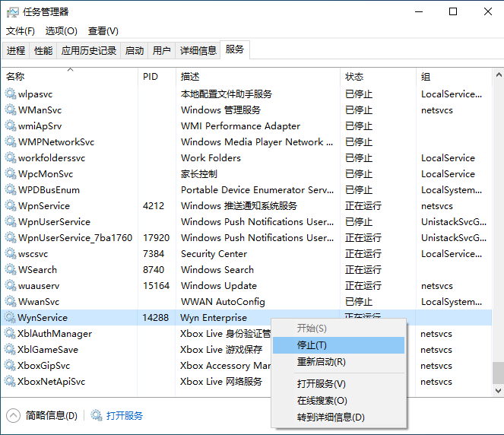Choose Open Services (打开服务) in context menu

321,384
